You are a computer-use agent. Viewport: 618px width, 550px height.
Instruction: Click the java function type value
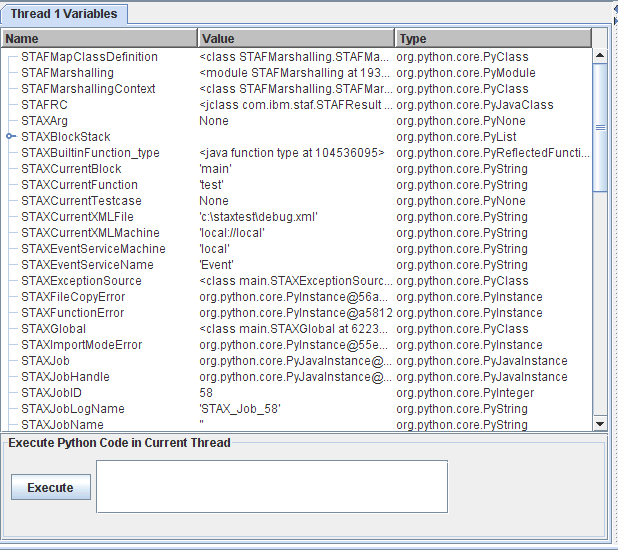point(292,153)
